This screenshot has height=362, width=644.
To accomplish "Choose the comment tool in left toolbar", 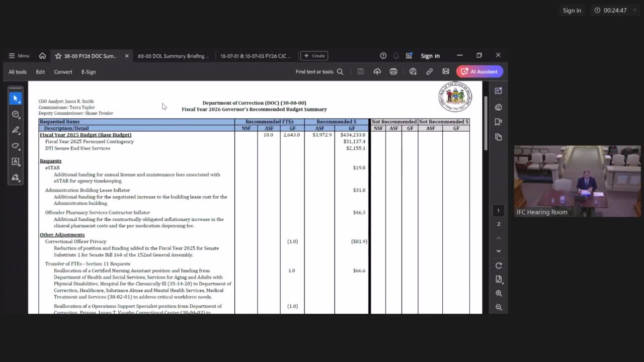I will click(x=16, y=114).
